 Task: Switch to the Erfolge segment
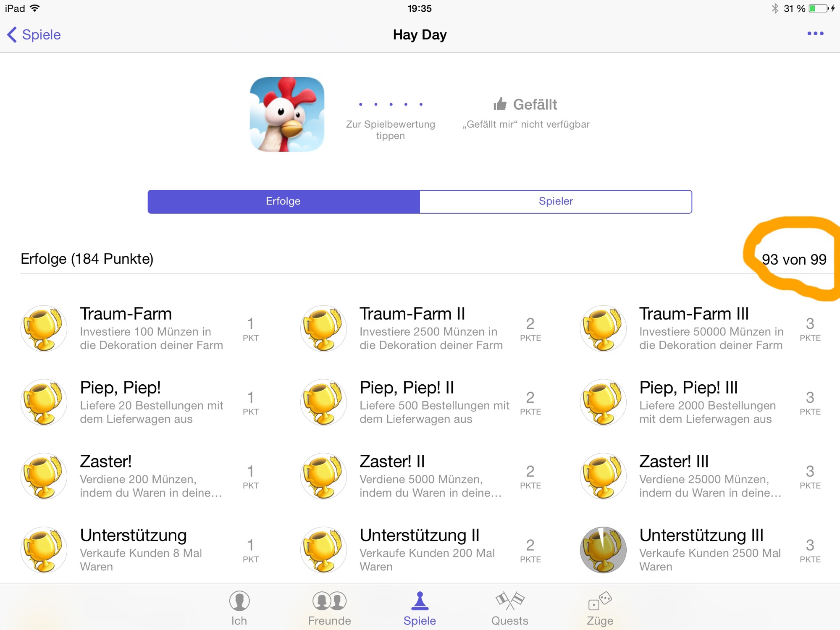coord(283,202)
